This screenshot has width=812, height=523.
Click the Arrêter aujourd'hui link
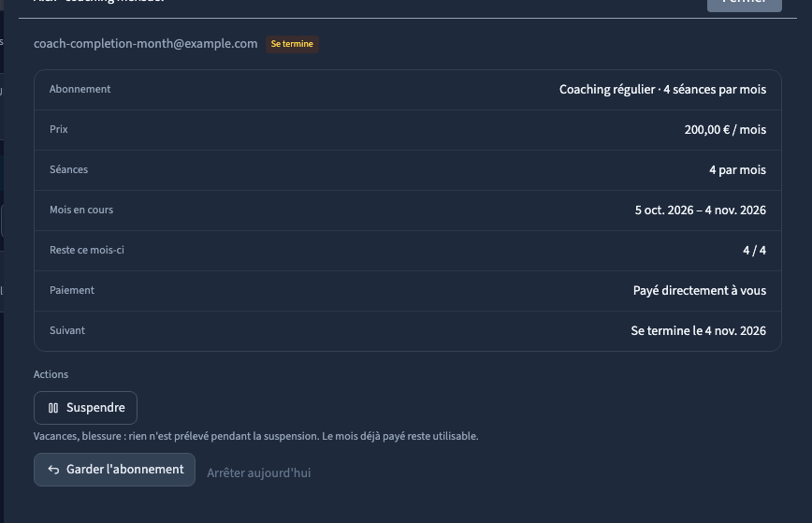259,472
